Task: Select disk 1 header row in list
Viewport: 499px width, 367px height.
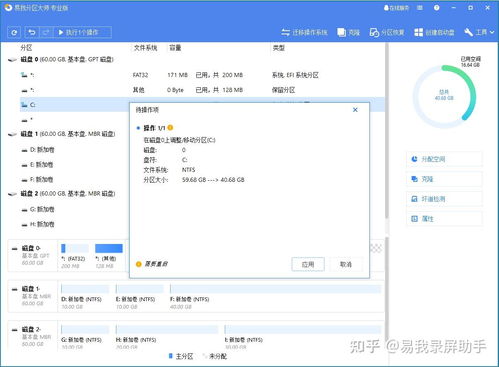Action: (68, 134)
